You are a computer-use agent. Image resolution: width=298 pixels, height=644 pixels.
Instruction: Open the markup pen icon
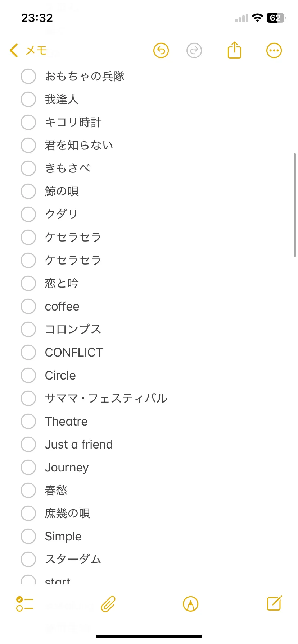coord(191,604)
